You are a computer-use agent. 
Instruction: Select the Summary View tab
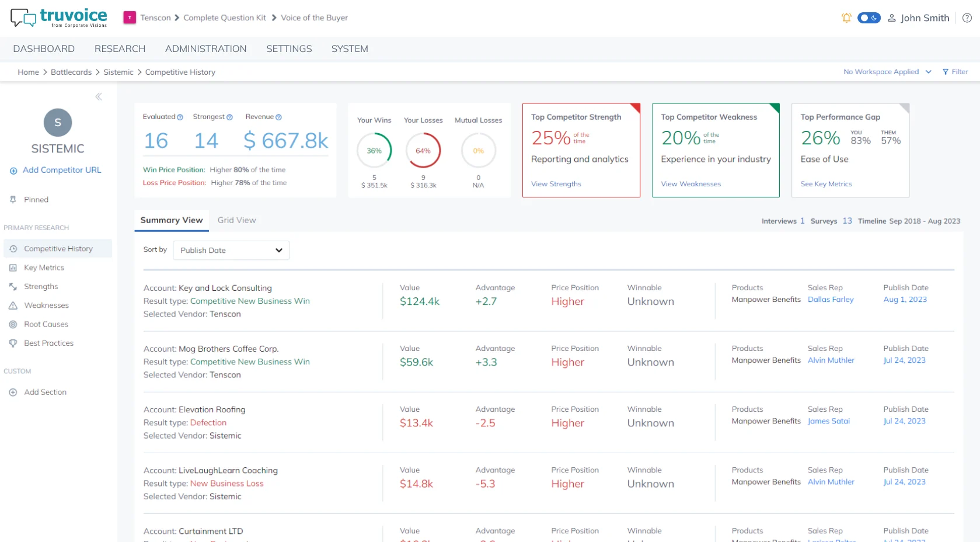coord(172,220)
